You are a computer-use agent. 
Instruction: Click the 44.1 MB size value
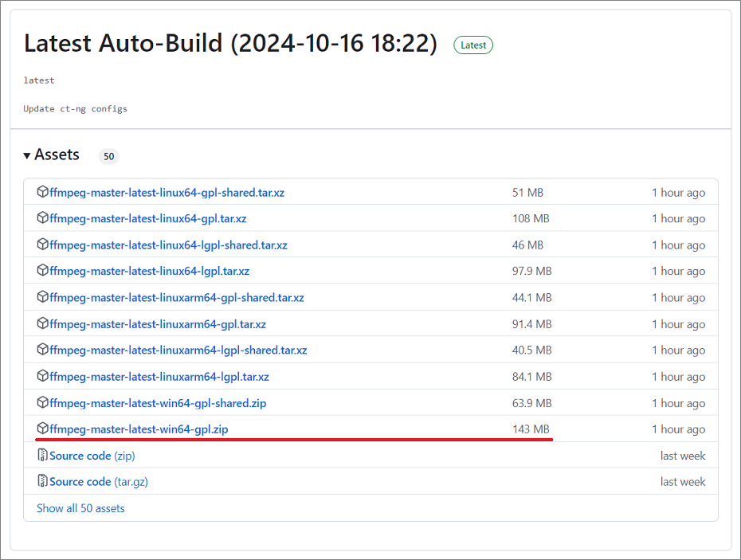(532, 297)
